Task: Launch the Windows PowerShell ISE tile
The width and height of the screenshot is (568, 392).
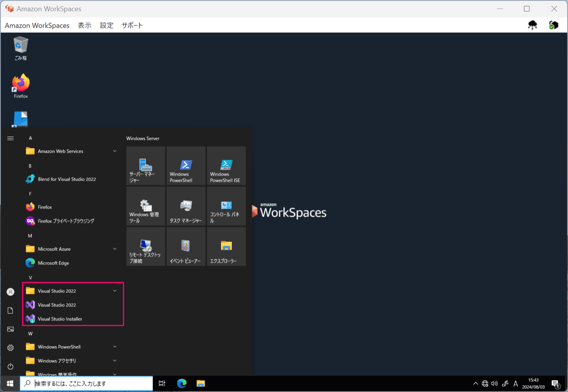Action: tap(226, 166)
